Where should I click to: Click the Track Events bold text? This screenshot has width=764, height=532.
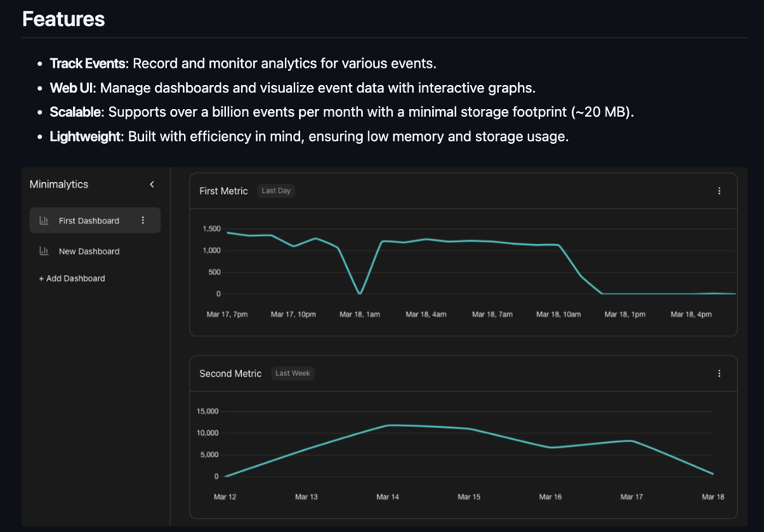[x=88, y=64]
